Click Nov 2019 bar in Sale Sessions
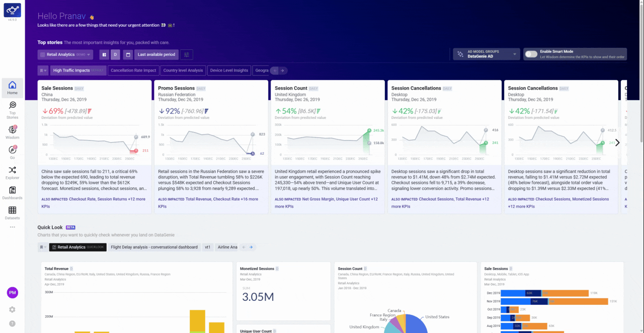Screen dimensions: 644x333 [554, 301]
